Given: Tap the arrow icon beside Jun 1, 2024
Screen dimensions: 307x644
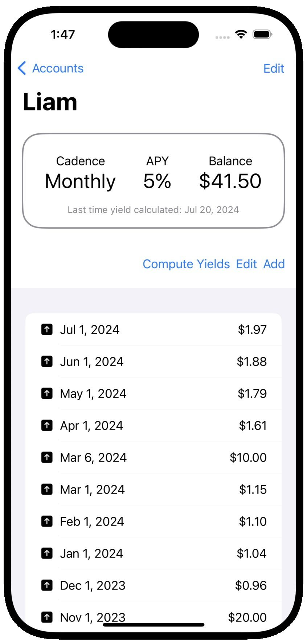Looking at the screenshot, I should pyautogui.click(x=47, y=361).
